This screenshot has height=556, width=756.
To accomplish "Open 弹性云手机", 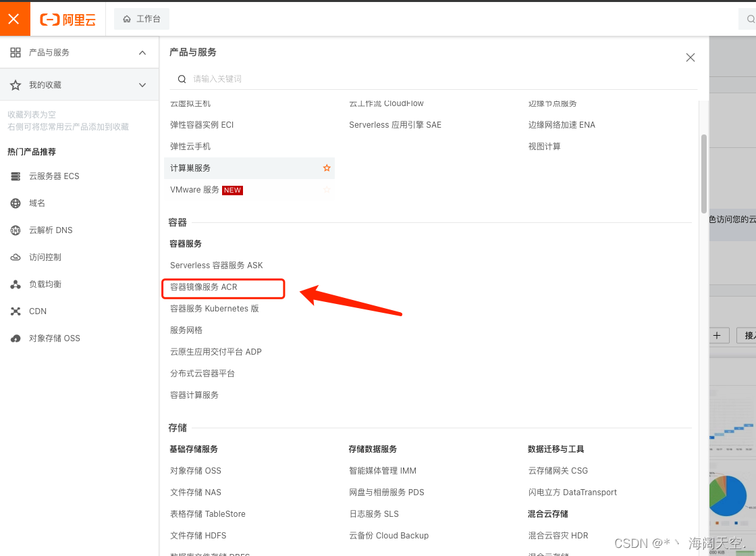I will tap(190, 146).
